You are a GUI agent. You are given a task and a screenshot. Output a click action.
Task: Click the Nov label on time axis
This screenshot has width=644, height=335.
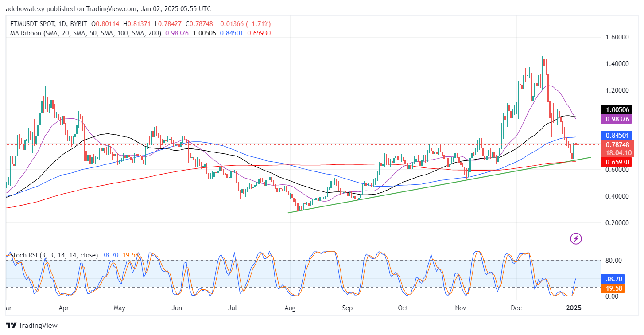coord(461,307)
